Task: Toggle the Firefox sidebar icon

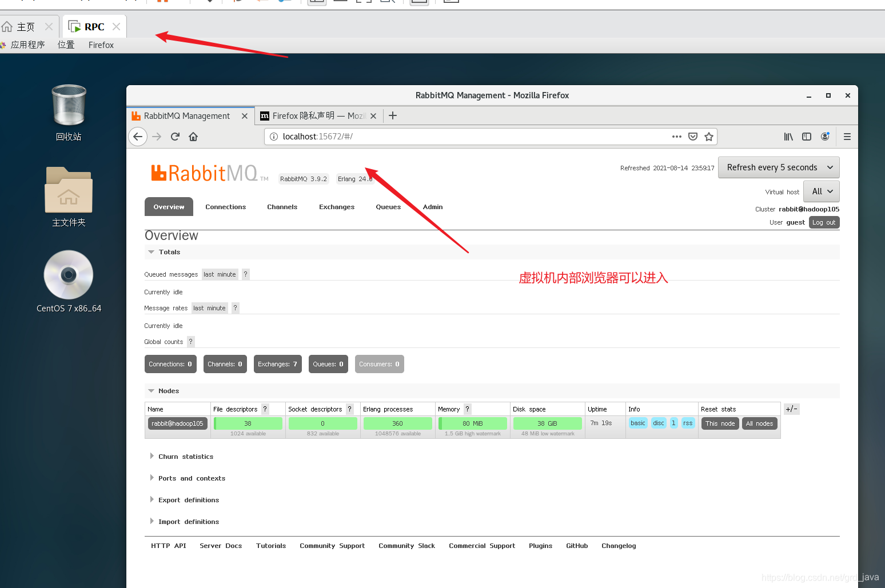Action: click(807, 137)
